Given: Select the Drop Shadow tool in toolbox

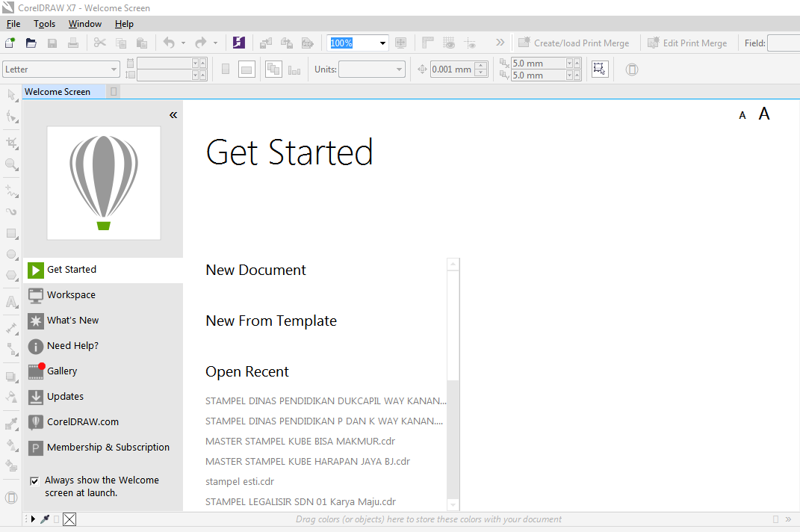Looking at the screenshot, I should coord(12,377).
